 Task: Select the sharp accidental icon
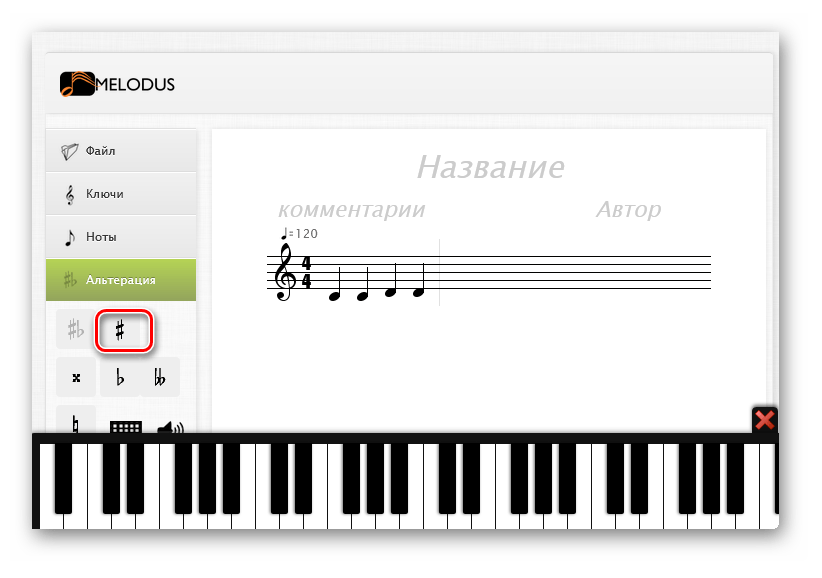(x=120, y=330)
